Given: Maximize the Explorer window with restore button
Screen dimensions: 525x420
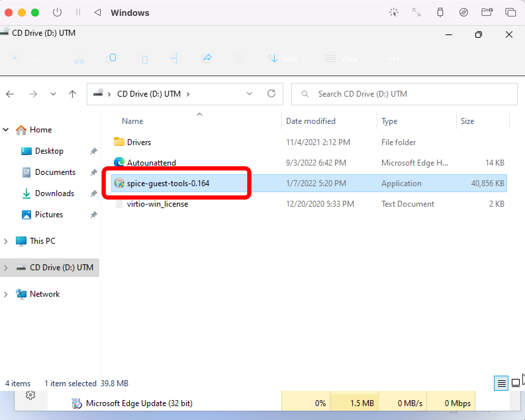Looking at the screenshot, I should pos(479,34).
